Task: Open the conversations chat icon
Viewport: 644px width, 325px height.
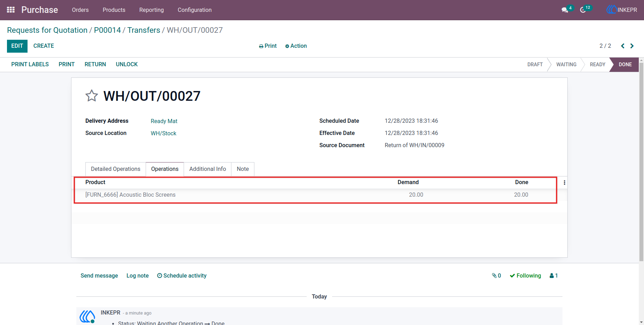Action: coord(565,10)
